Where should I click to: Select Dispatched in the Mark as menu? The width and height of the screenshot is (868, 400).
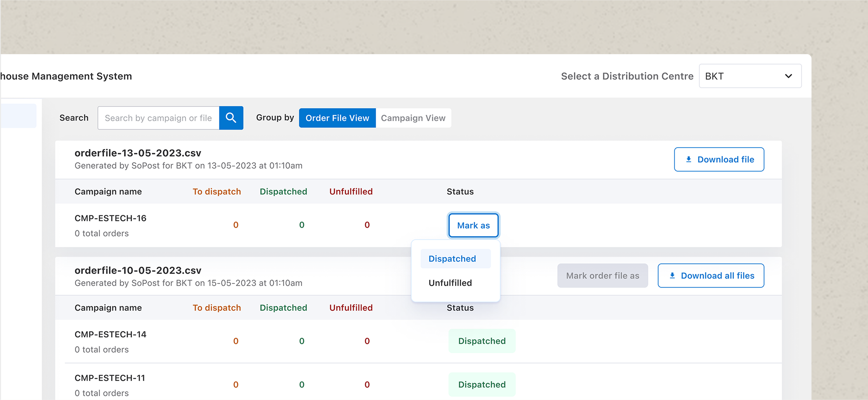(x=452, y=259)
